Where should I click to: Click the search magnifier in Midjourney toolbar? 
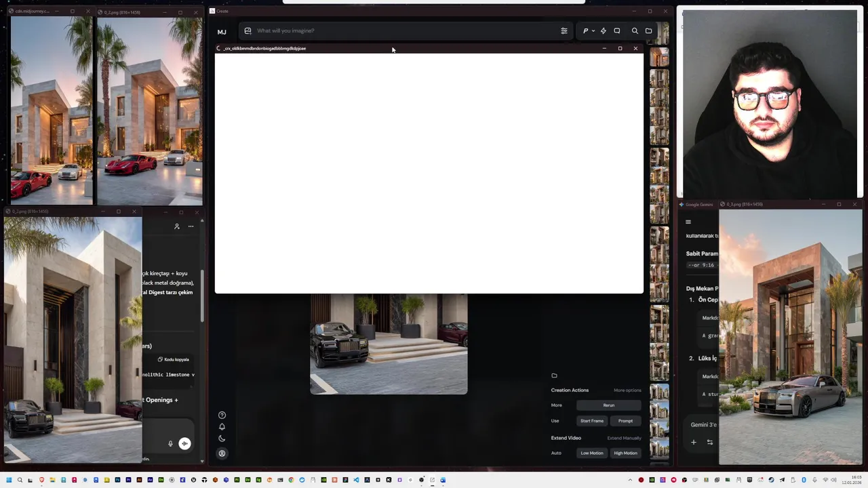pos(635,30)
